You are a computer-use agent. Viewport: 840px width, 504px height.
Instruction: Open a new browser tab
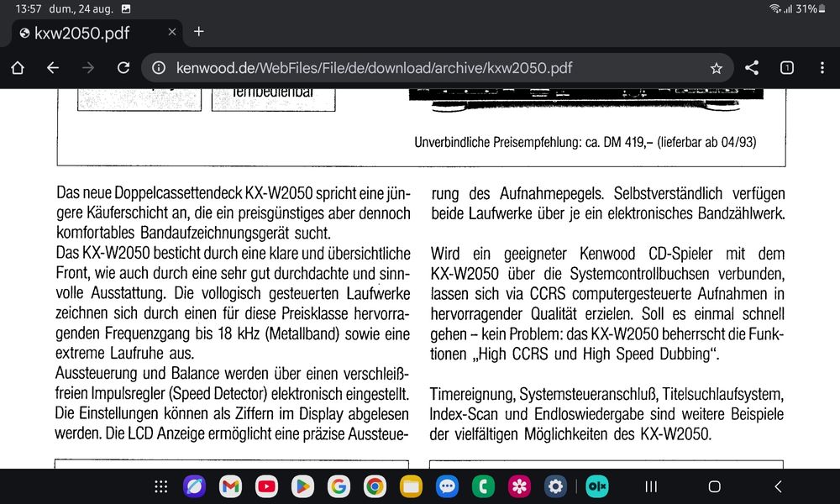click(x=199, y=32)
